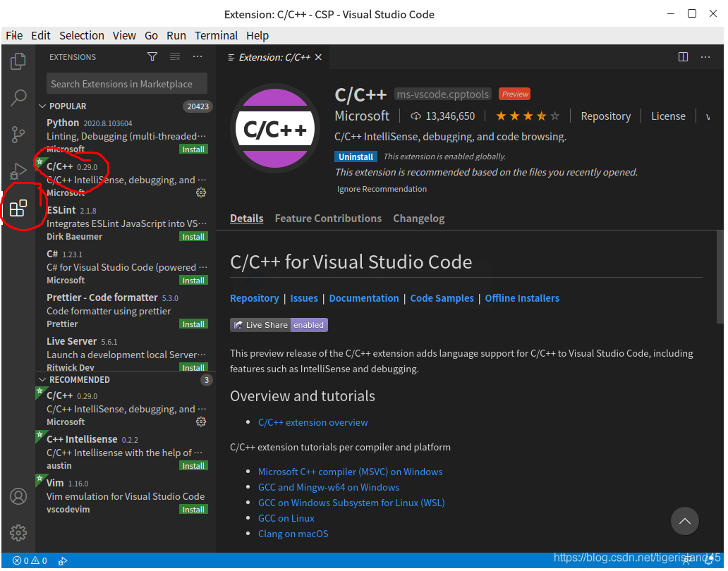This screenshot has height=571, width=728.
Task: Collapse the Recommended extensions section
Action: (42, 380)
